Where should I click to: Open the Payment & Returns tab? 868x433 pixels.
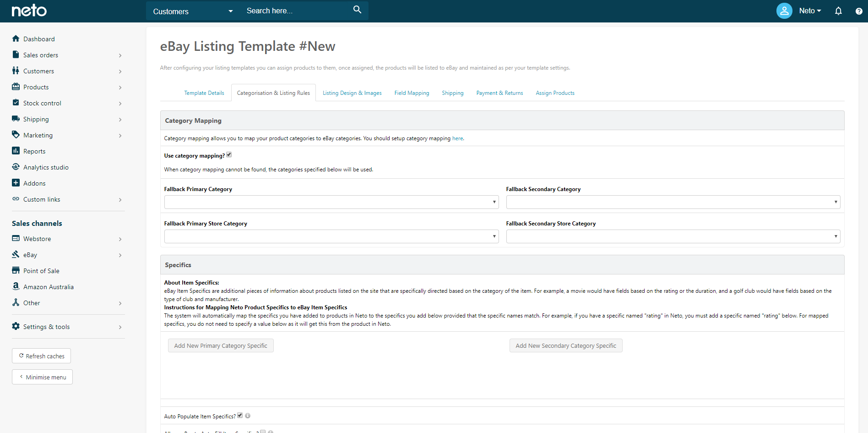[x=499, y=93]
